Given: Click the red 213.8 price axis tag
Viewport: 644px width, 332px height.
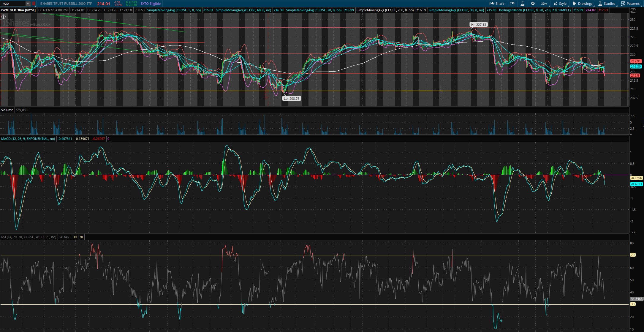Looking at the screenshot, I should click(x=635, y=75).
